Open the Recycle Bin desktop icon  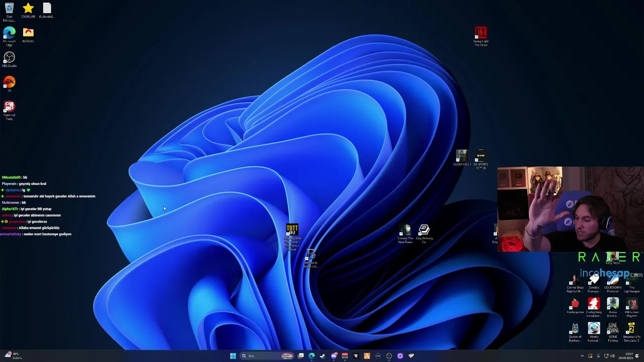(9, 11)
